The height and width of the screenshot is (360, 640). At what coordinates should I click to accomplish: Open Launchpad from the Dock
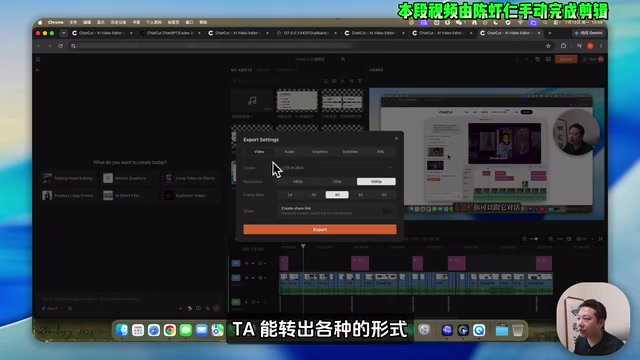coord(138,330)
